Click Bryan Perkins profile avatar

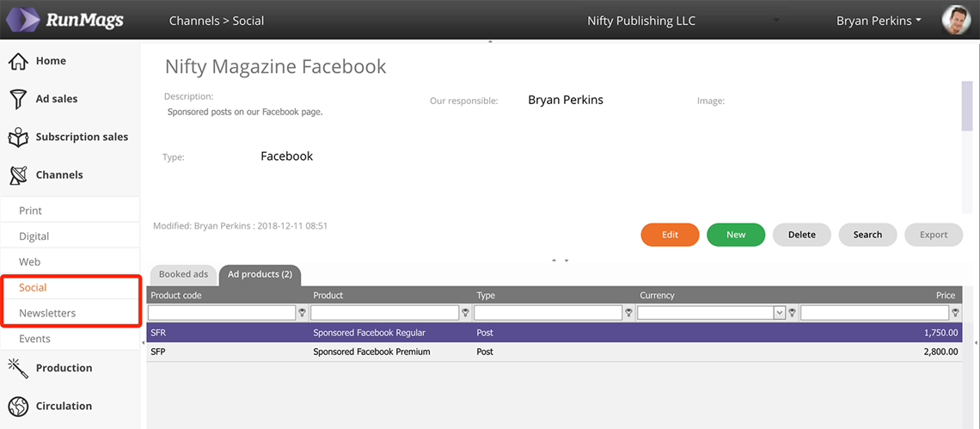(x=956, y=20)
